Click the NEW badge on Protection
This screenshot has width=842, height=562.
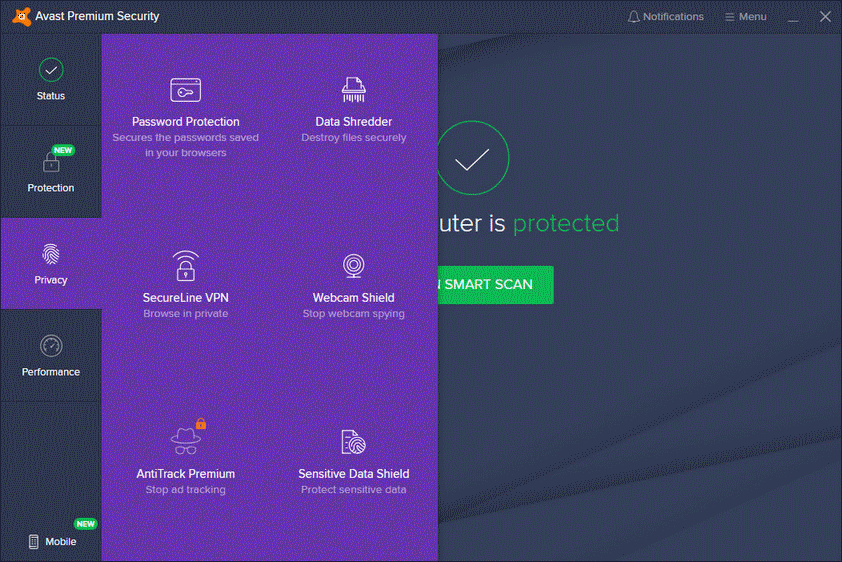63,150
